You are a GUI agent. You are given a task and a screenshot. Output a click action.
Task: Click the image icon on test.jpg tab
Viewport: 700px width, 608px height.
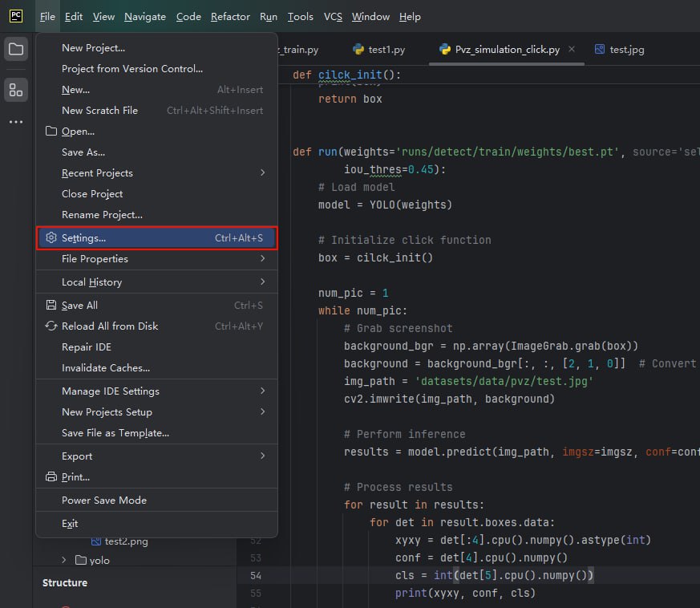coord(600,49)
